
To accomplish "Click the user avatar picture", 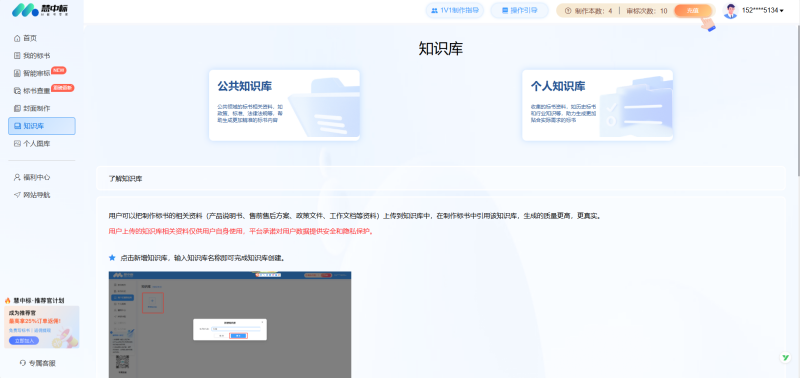I will (x=731, y=11).
